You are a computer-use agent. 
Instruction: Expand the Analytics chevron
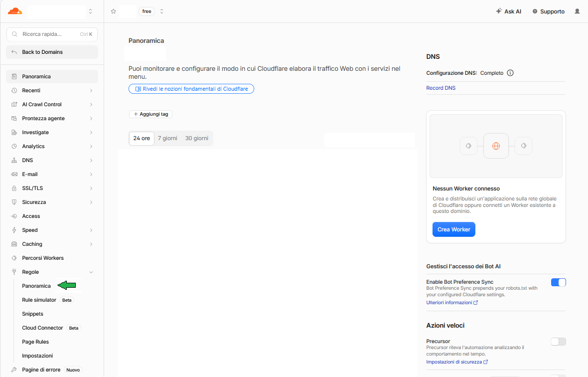(x=91, y=146)
